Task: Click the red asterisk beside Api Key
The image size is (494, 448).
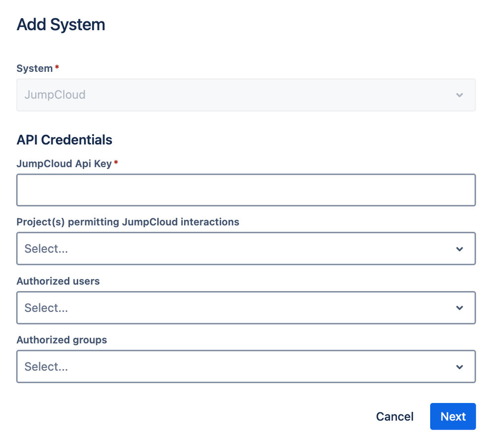Action: click(116, 163)
